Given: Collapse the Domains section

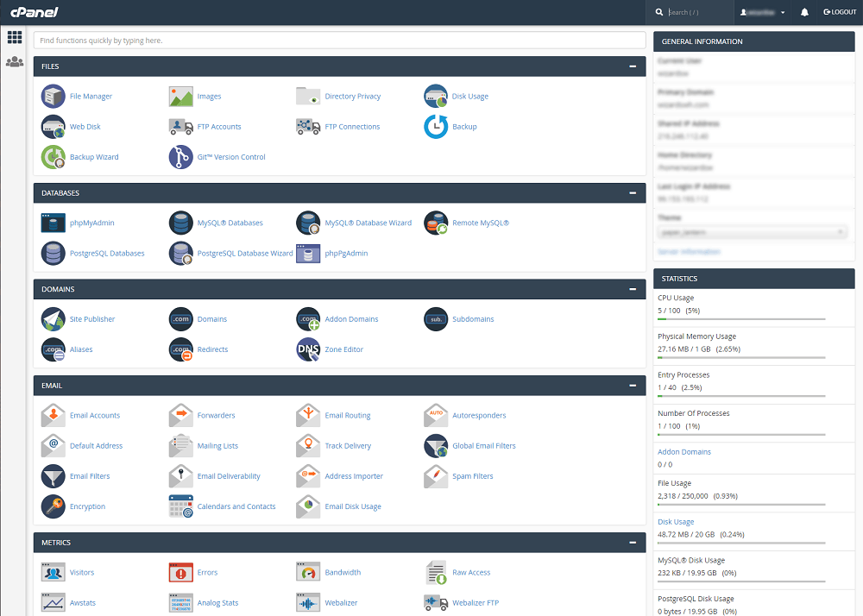Looking at the screenshot, I should pyautogui.click(x=633, y=289).
